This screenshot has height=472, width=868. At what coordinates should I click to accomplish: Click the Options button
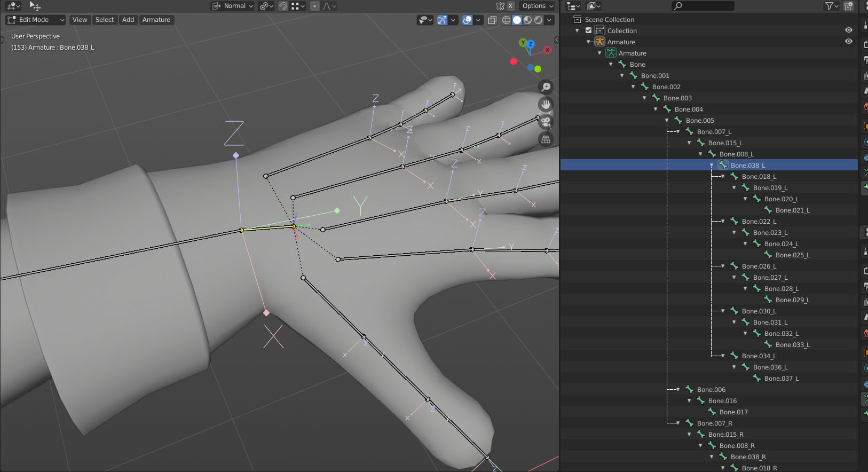coord(537,6)
